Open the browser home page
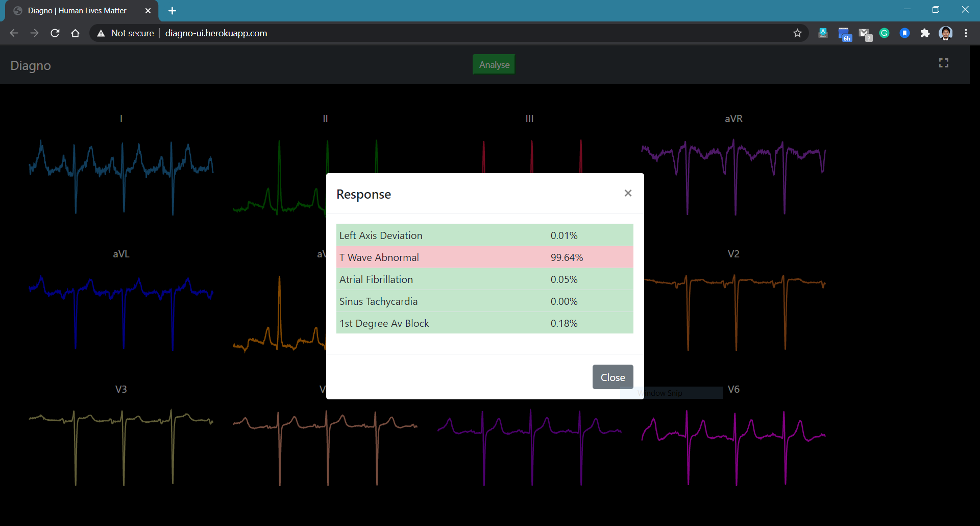 (x=75, y=33)
